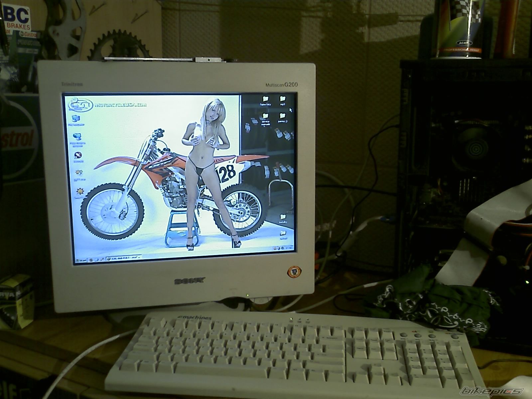Click the third system tray icon

point(283,248)
